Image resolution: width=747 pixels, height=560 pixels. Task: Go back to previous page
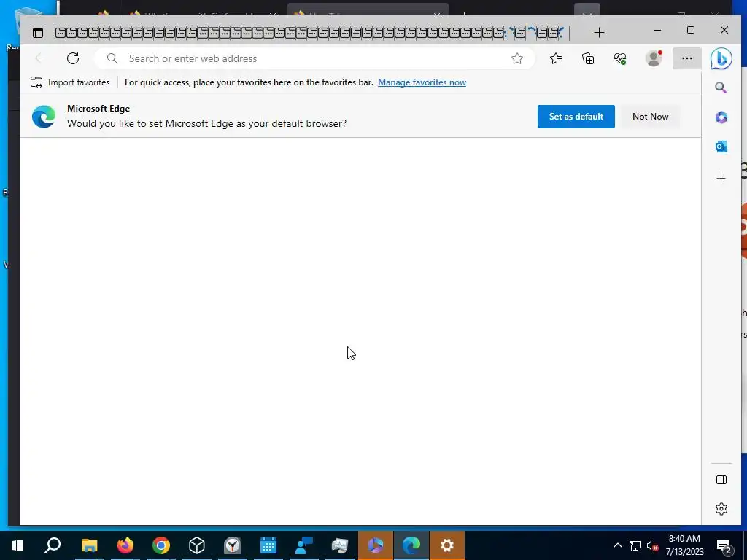pos(41,58)
